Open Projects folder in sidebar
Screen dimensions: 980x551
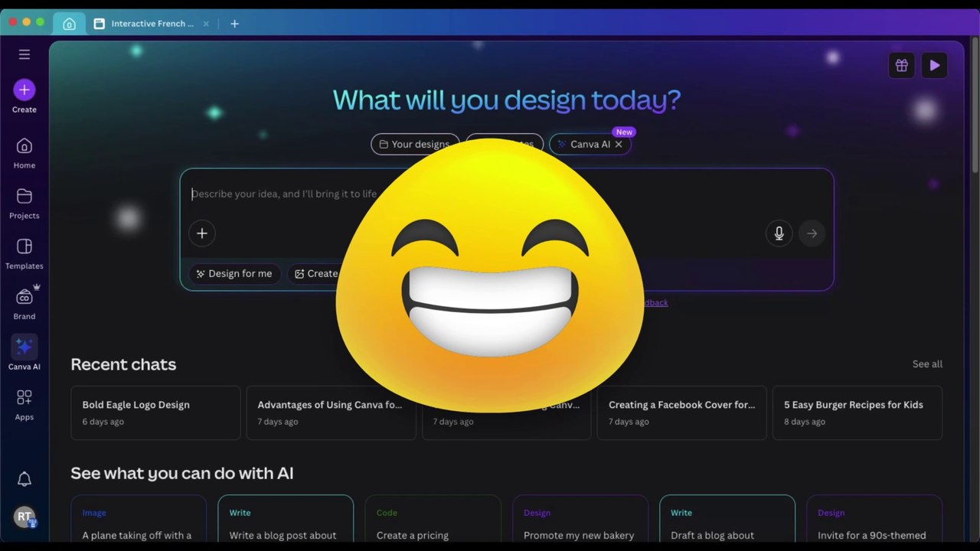24,204
